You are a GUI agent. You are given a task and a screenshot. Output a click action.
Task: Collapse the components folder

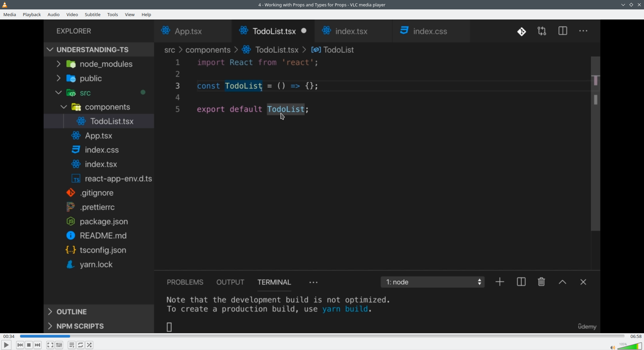[99, 107]
